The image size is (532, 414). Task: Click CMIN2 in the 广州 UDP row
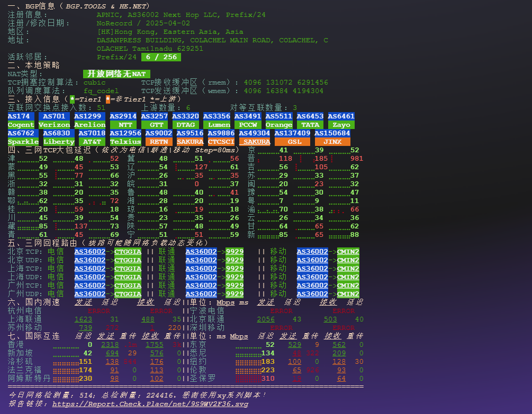(348, 294)
